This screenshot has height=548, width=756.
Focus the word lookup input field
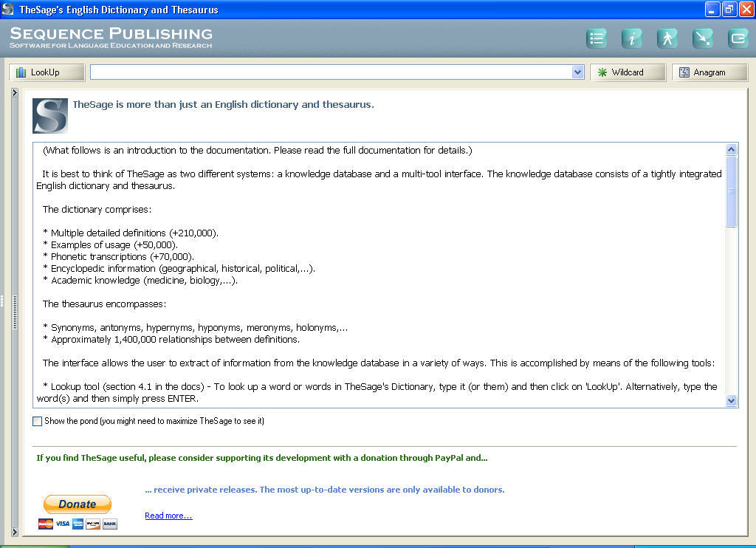331,72
